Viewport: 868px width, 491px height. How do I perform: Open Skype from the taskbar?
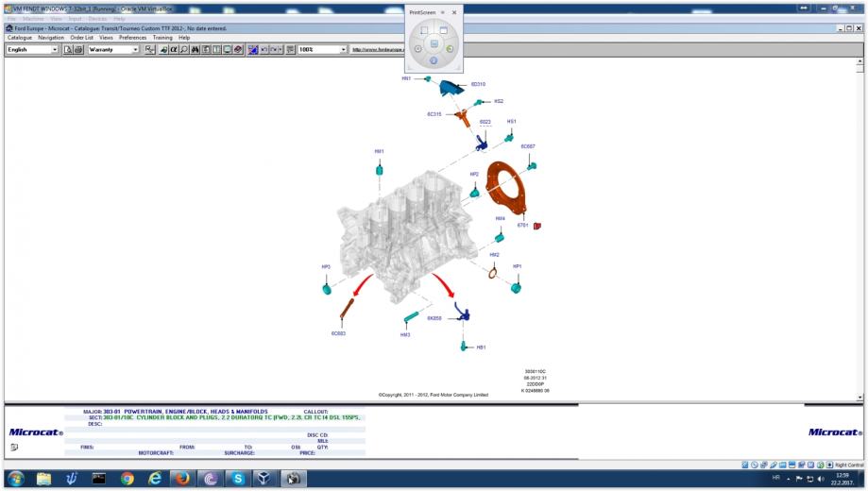point(238,479)
